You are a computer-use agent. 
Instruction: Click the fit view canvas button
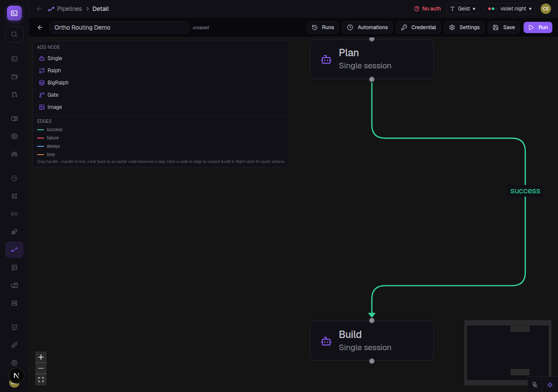click(41, 380)
